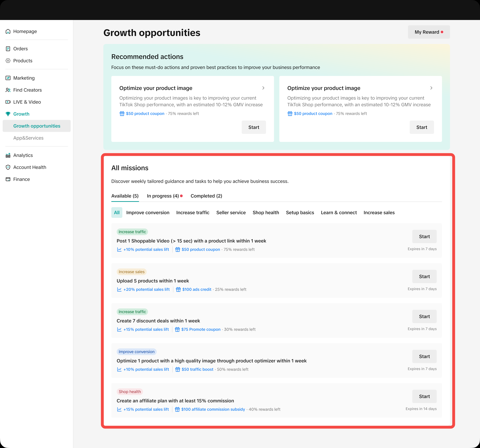Image resolution: width=480 pixels, height=448 pixels.
Task: Click the Find Creators people icon
Action: click(x=8, y=90)
